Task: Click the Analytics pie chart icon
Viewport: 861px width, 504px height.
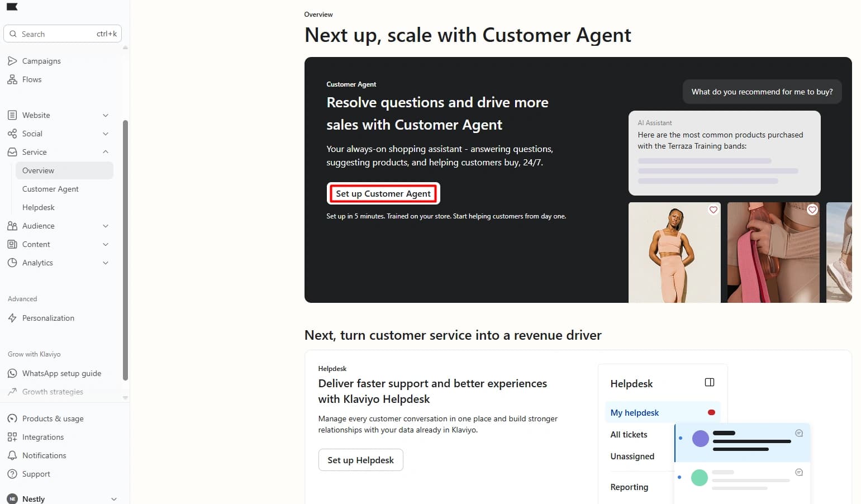Action: [x=12, y=263]
